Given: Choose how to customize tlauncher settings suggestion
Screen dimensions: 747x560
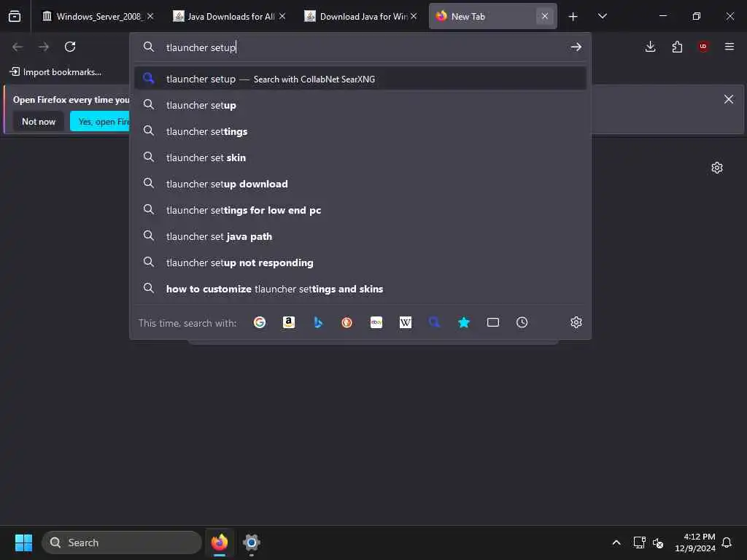Looking at the screenshot, I should [x=360, y=289].
